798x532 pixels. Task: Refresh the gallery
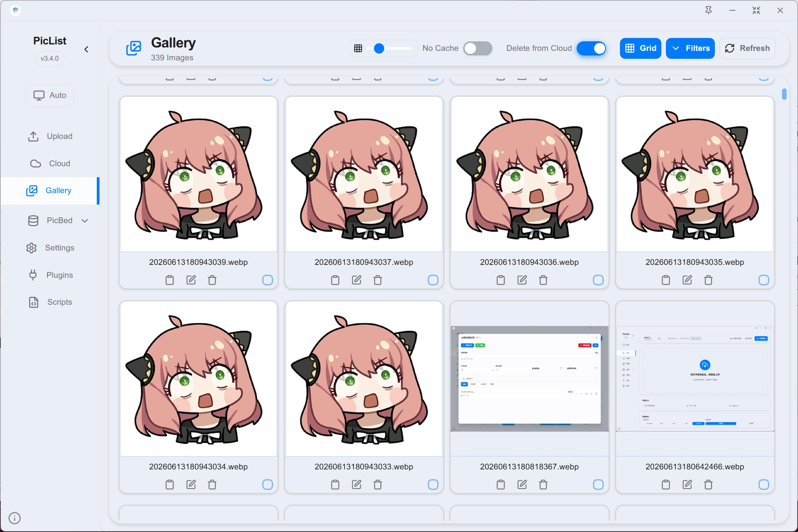pyautogui.click(x=747, y=48)
